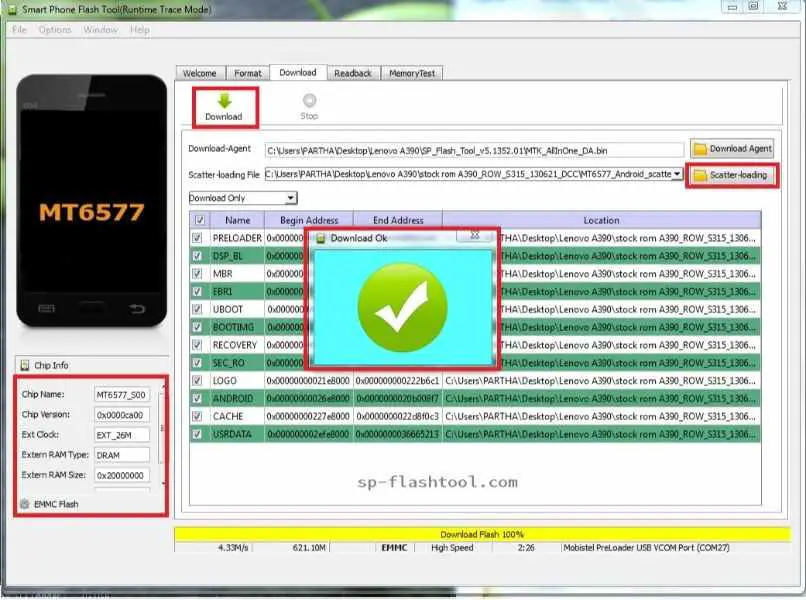Click the 4.33M/s speed status entry
Viewport: 806px width, 600px height.
(x=233, y=548)
